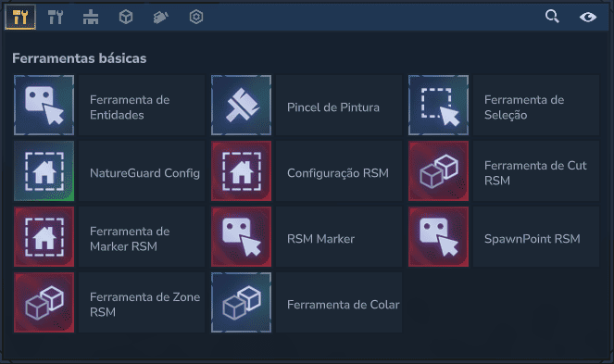Open the highlighted basic tools tab

pyautogui.click(x=20, y=18)
